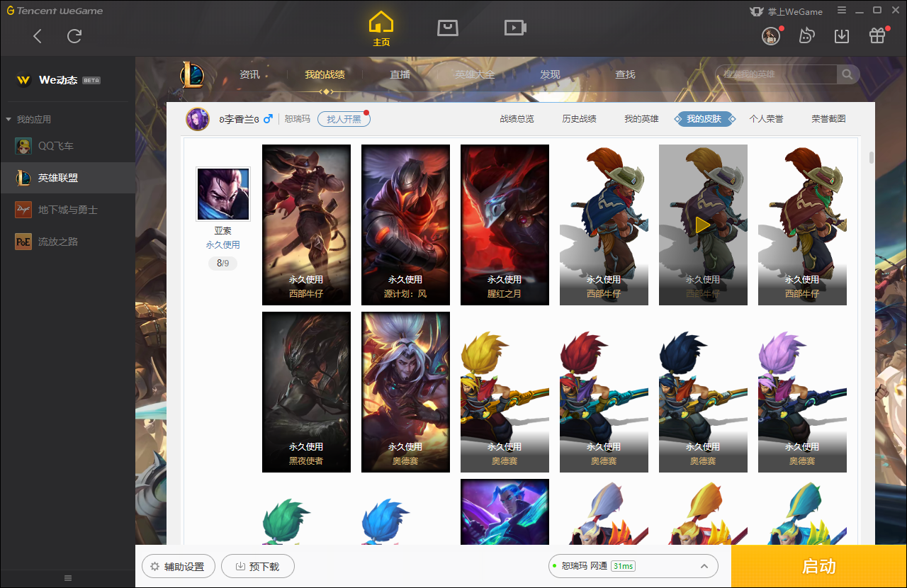Open the 腥红之月 skin card
Image resolution: width=907 pixels, height=588 pixels.
point(505,225)
